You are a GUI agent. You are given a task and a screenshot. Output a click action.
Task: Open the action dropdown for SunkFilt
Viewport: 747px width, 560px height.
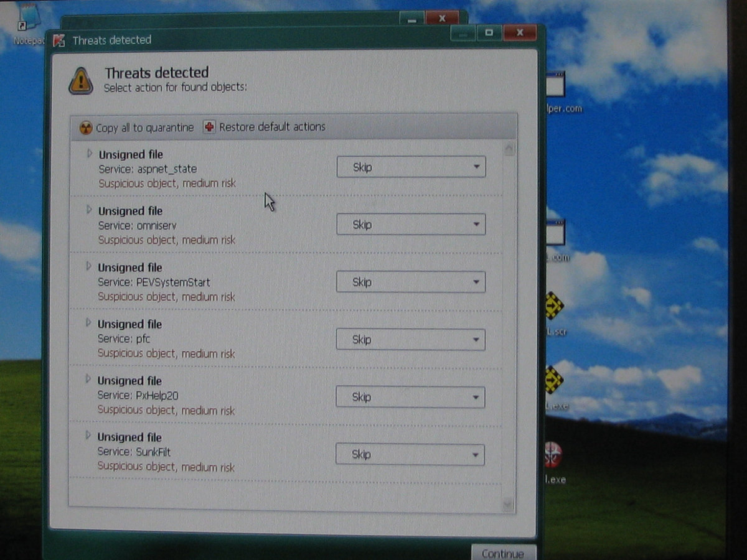tap(410, 454)
